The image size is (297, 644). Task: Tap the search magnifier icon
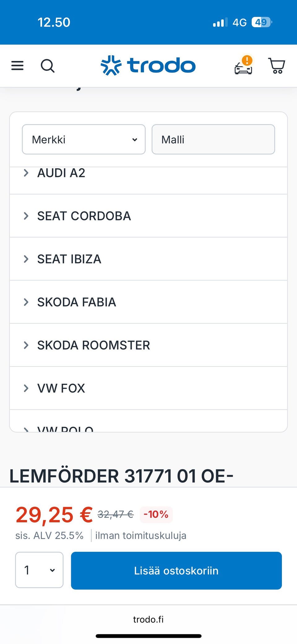coord(48,66)
